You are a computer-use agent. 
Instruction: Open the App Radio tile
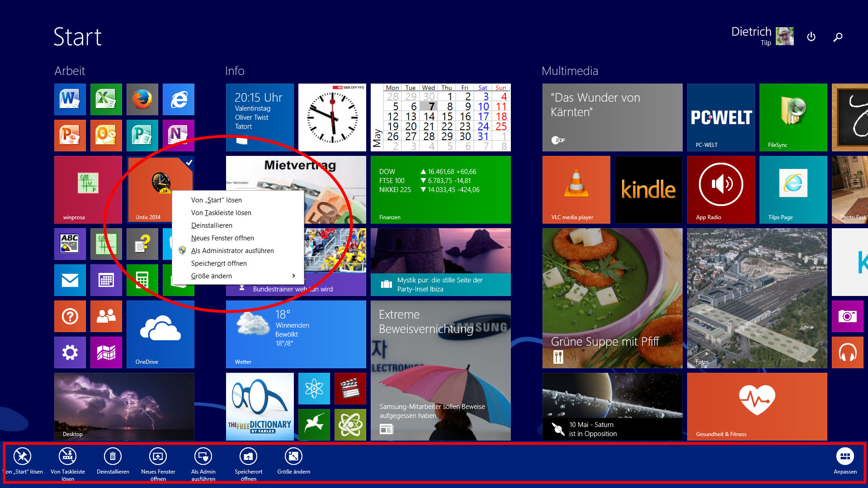[x=721, y=189]
